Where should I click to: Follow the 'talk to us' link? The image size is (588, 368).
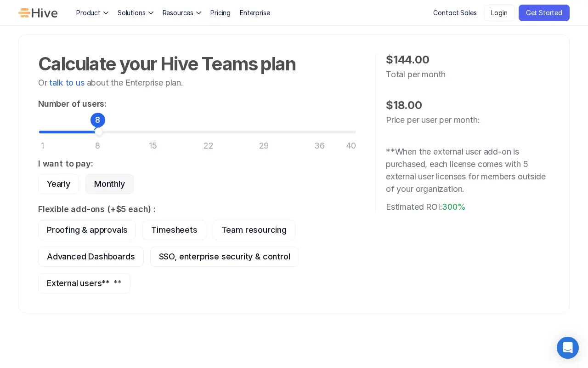pyautogui.click(x=67, y=83)
